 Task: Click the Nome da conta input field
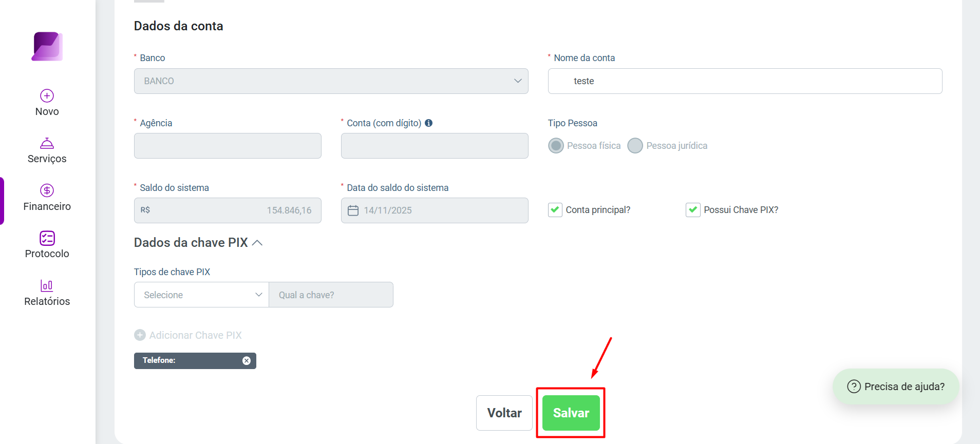coord(745,81)
